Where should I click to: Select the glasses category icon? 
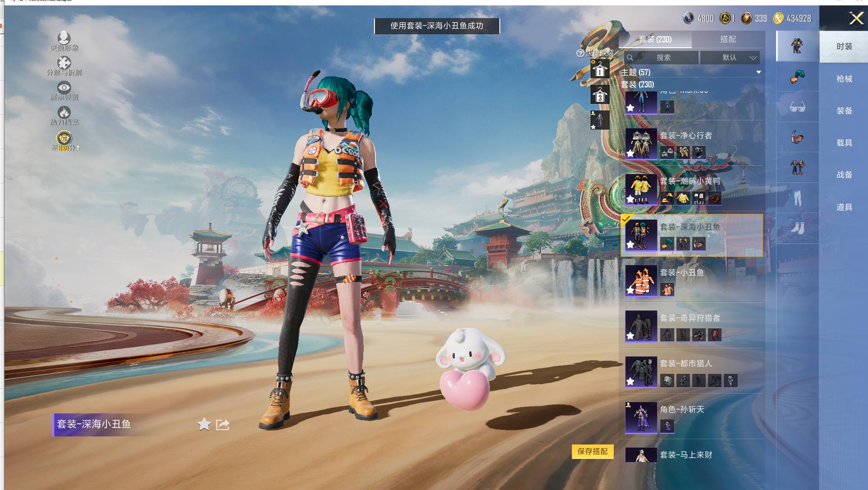(797, 107)
